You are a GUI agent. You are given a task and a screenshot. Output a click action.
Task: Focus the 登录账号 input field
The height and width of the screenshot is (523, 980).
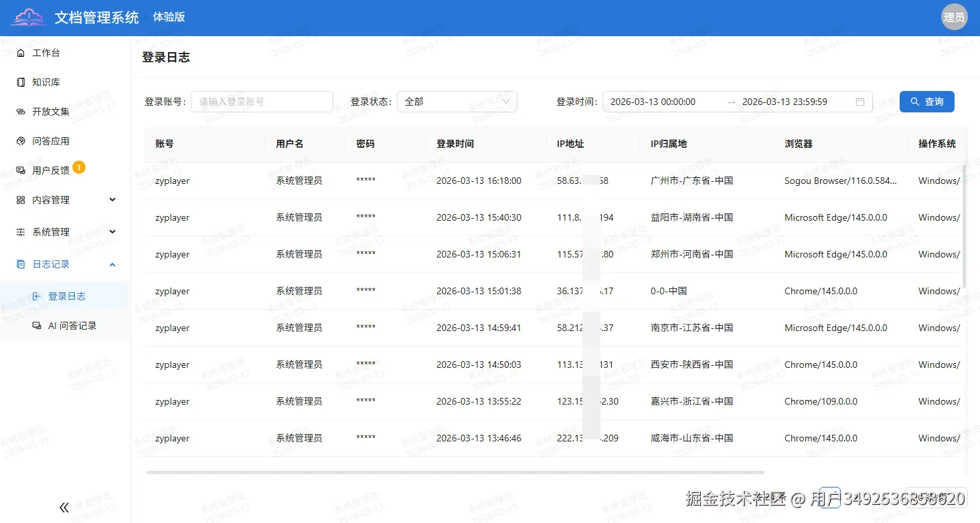pos(262,102)
